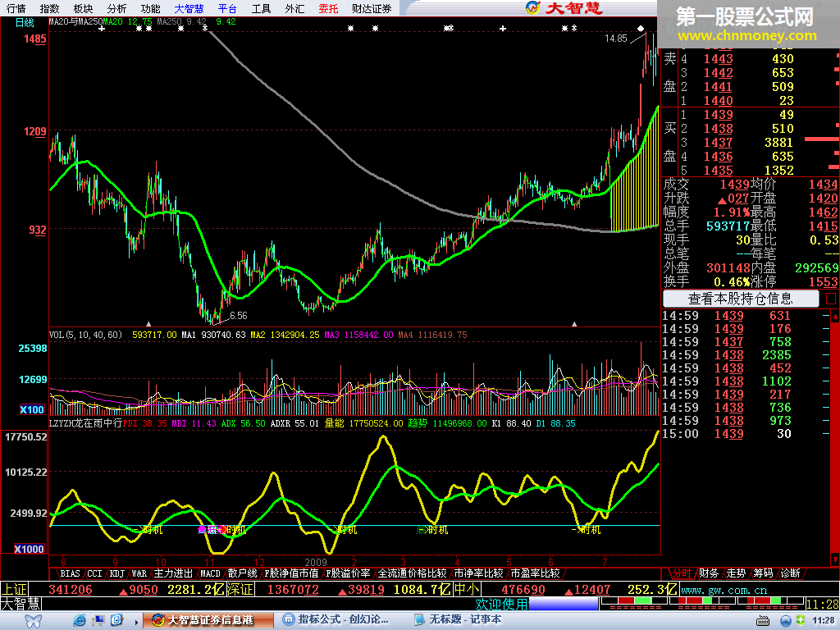
Task: Open the blue 大智慧 menu
Action: [x=189, y=8]
